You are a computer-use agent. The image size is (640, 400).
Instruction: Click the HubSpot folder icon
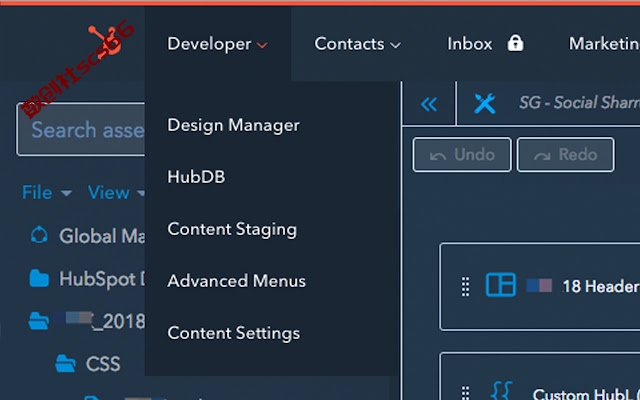point(39,279)
